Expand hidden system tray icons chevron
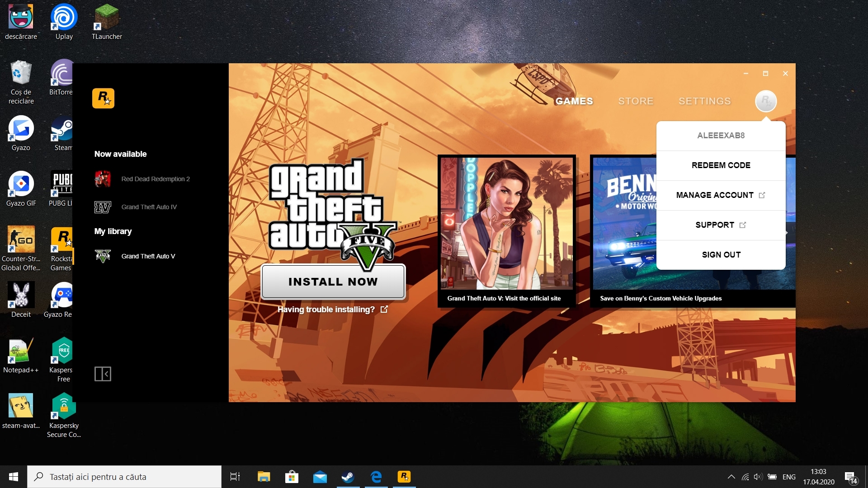868x488 pixels. click(731, 477)
